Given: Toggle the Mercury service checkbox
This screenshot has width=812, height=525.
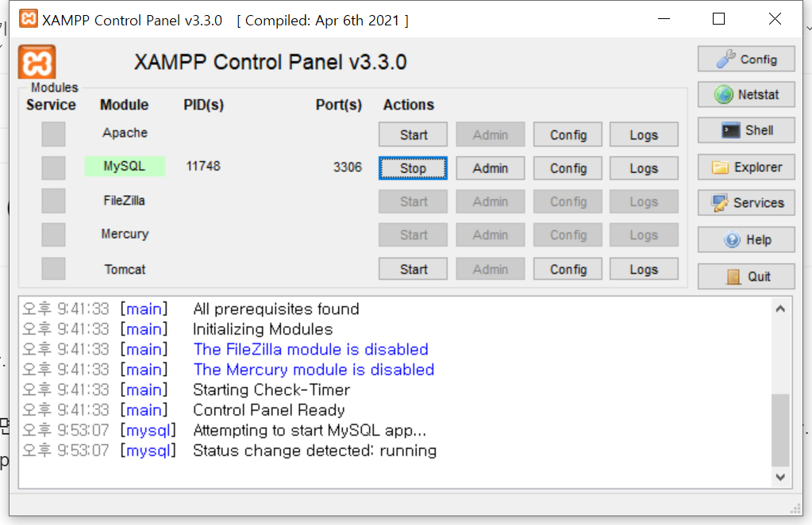Looking at the screenshot, I should click(53, 235).
